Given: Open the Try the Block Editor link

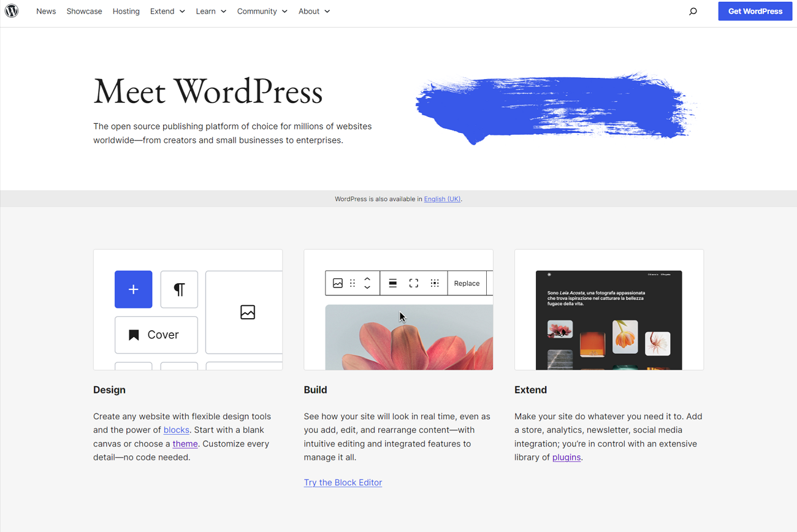Looking at the screenshot, I should coord(343,482).
